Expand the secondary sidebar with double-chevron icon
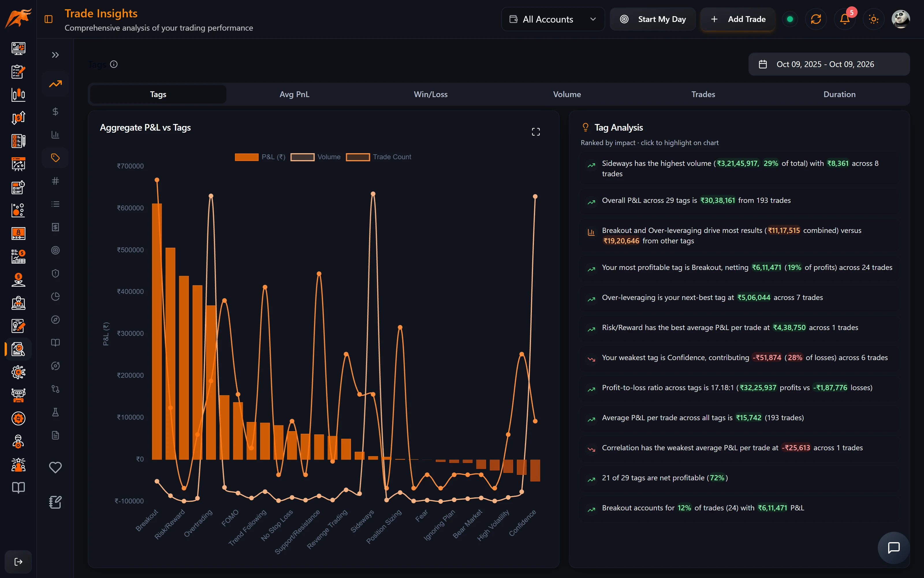Image resolution: width=924 pixels, height=578 pixels. (x=55, y=55)
